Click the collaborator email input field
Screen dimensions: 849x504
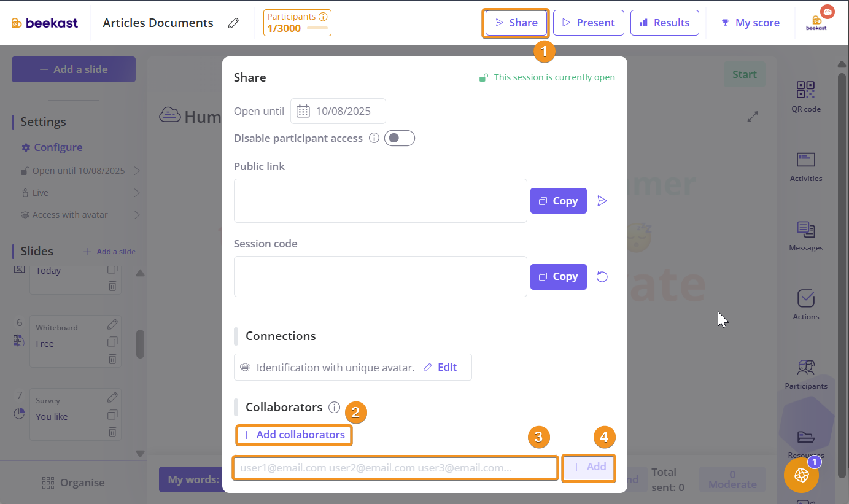[395, 468]
